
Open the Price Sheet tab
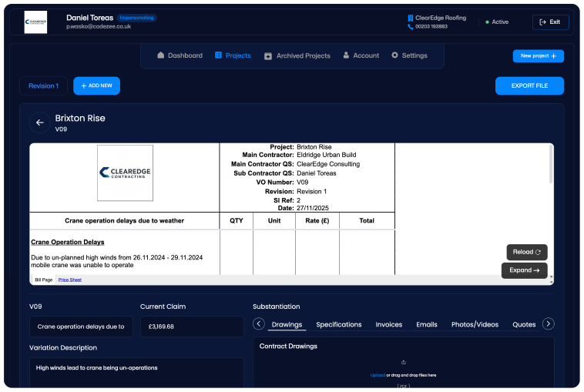click(x=70, y=280)
